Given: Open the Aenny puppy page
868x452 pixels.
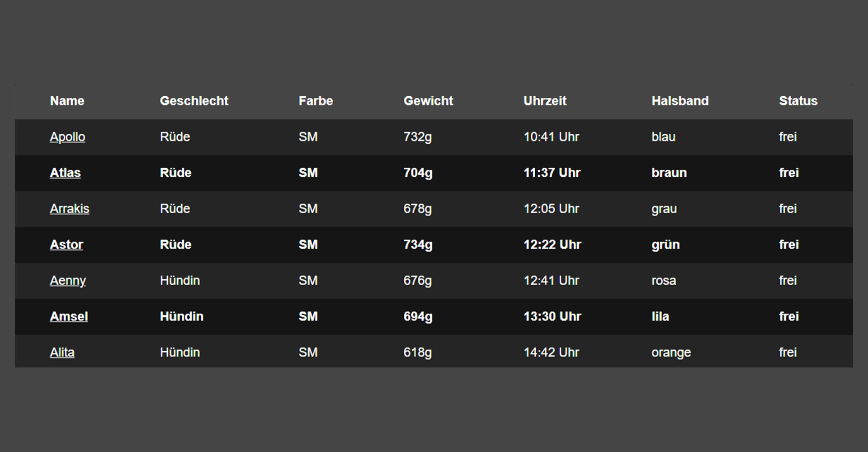Looking at the screenshot, I should (x=68, y=281).
